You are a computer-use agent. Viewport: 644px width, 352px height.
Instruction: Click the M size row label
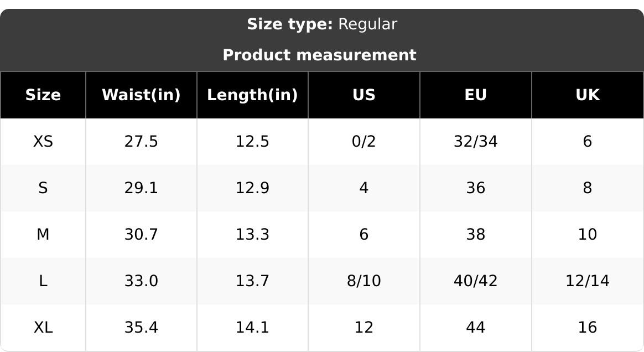[43, 235]
